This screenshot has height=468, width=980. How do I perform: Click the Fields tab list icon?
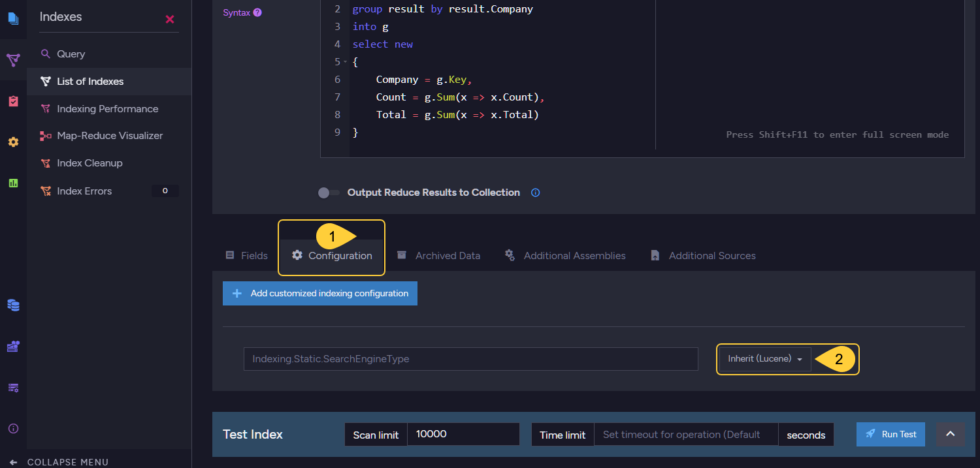point(230,255)
